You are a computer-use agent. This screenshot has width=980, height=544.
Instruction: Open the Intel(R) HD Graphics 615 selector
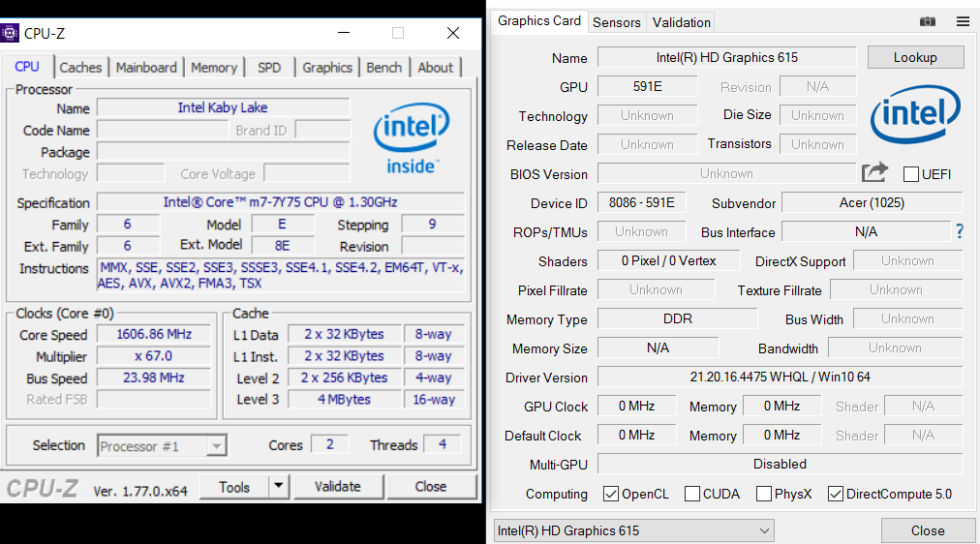(x=633, y=530)
